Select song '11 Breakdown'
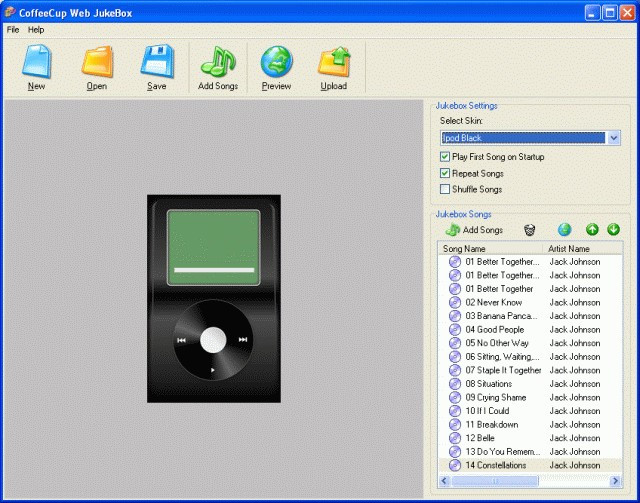 click(531, 425)
